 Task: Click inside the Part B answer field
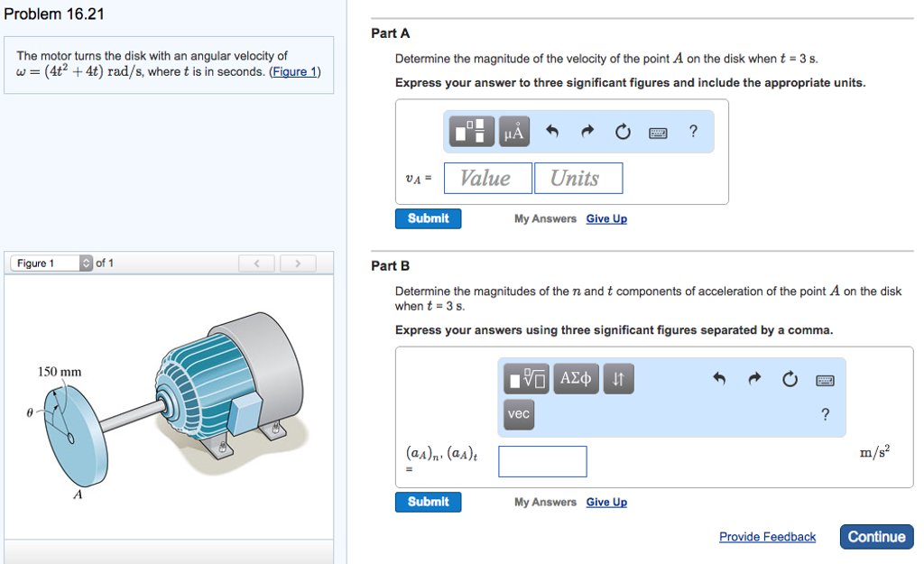542,461
